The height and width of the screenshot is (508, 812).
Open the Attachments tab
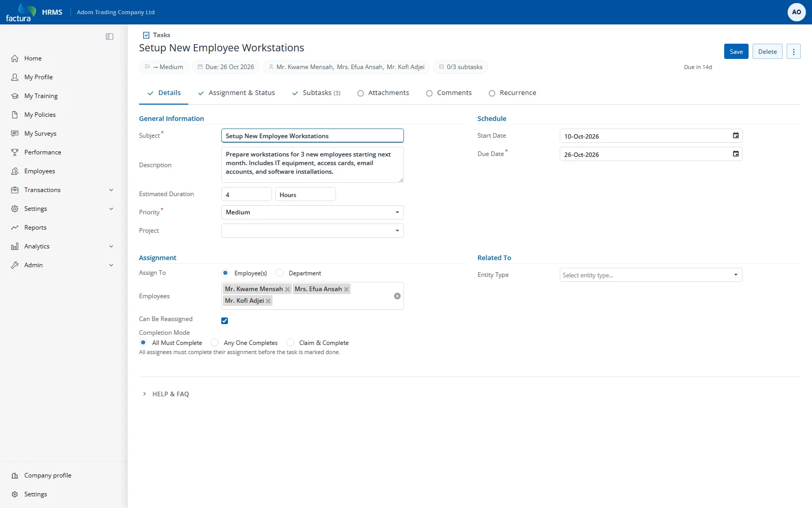(383, 93)
